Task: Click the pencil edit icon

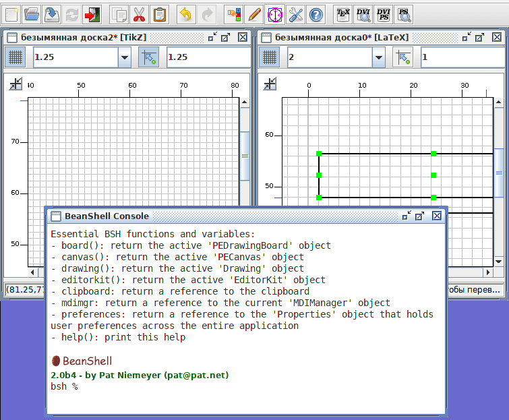Action: 254,15
